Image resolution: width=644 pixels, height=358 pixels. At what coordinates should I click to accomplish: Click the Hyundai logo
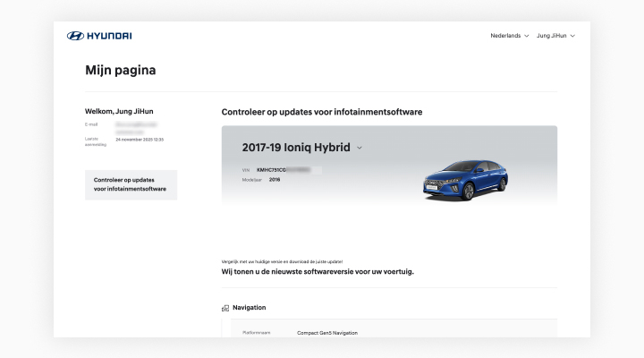tap(99, 36)
